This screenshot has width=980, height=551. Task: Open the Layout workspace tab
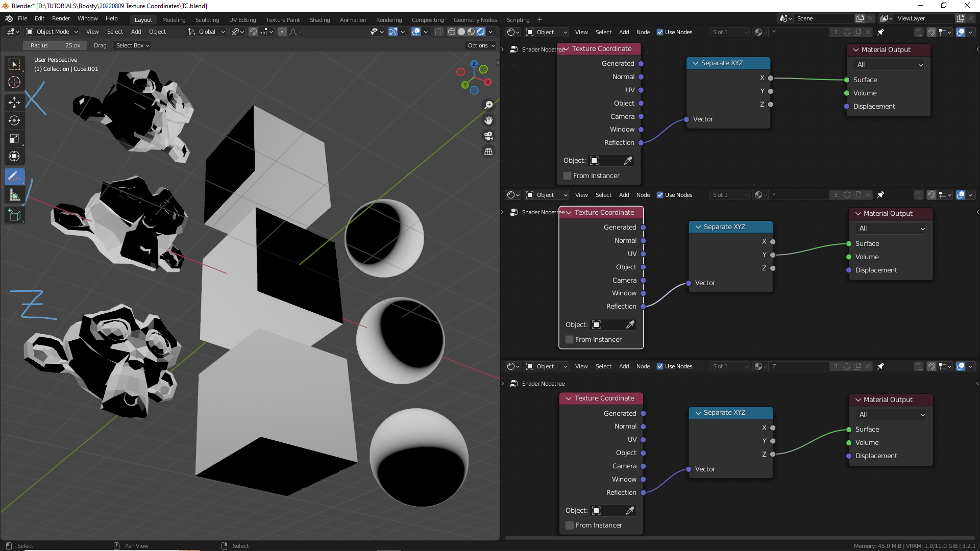coord(143,19)
